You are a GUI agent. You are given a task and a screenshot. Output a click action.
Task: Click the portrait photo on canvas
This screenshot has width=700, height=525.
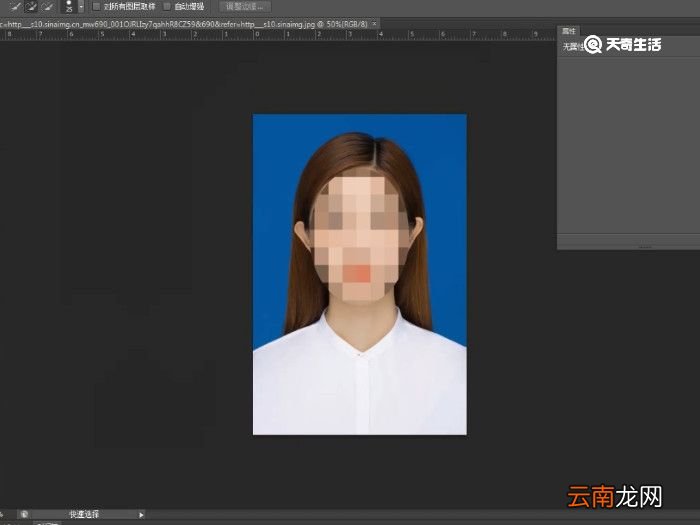tap(360, 274)
